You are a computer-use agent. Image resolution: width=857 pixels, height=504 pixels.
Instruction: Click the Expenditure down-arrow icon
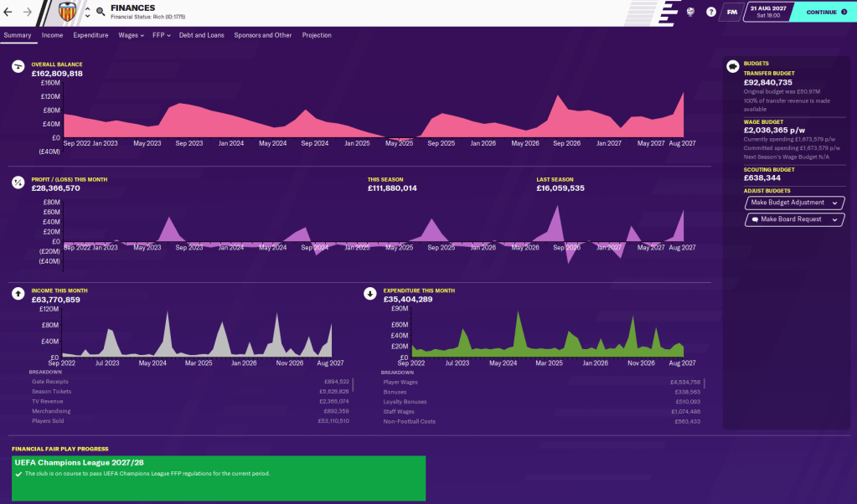369,294
